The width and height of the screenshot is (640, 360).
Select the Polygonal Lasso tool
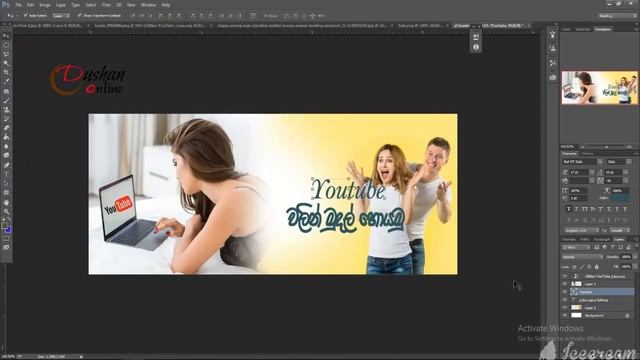tap(6, 54)
